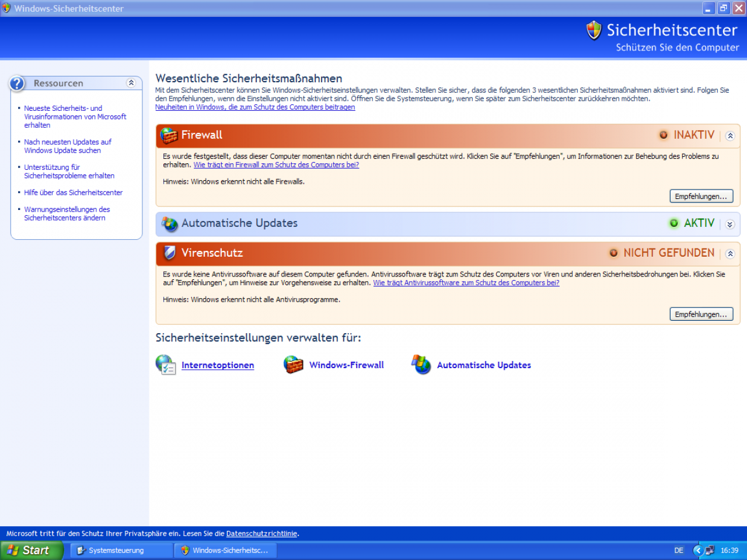
Task: Click the Wesentliche Sicherheitsmaßnahmen heading
Action: (x=249, y=78)
